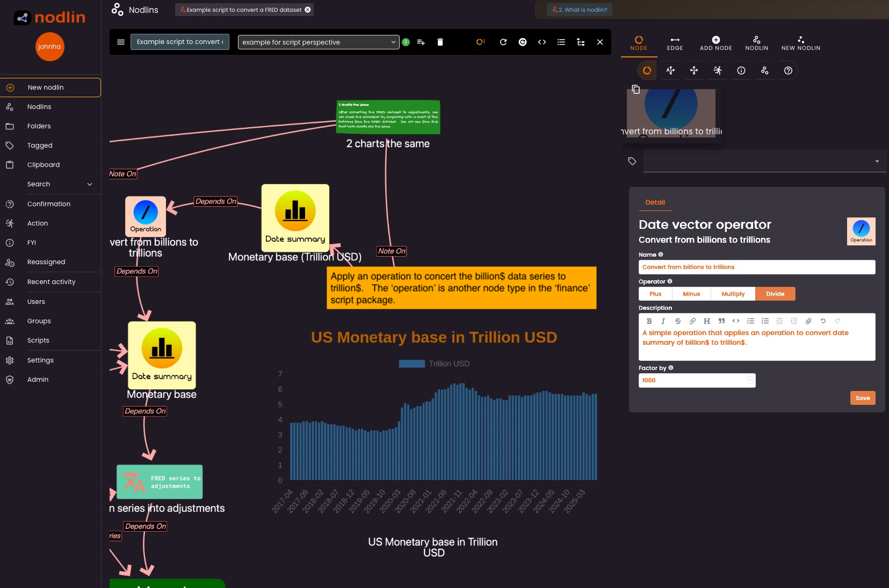This screenshot has width=889, height=588.
Task: Click the Factor by input field
Action: click(693, 380)
